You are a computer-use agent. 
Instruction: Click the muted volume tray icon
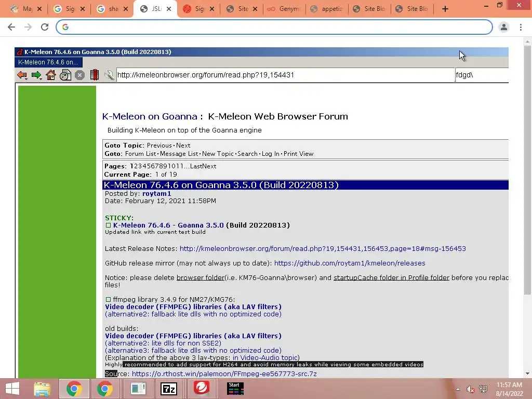(470, 390)
